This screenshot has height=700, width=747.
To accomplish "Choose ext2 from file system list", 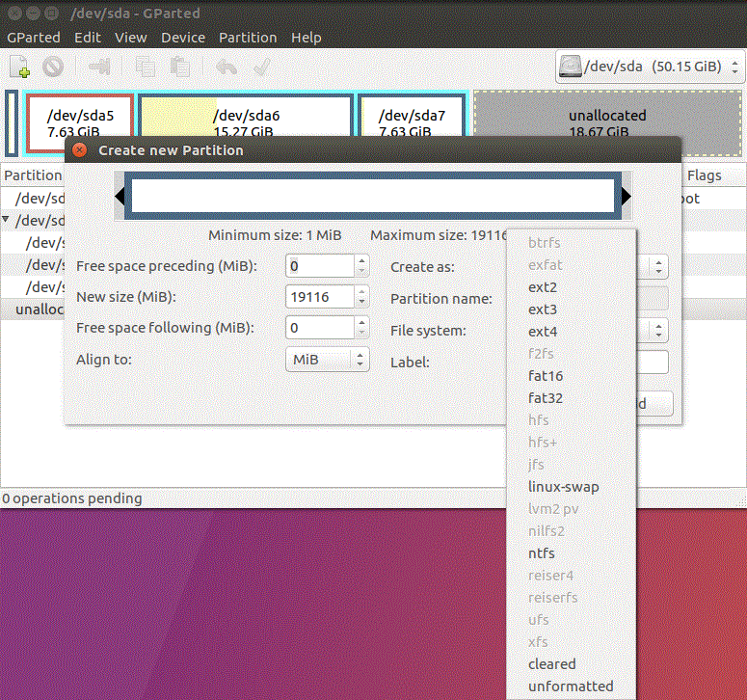I will (571, 287).
